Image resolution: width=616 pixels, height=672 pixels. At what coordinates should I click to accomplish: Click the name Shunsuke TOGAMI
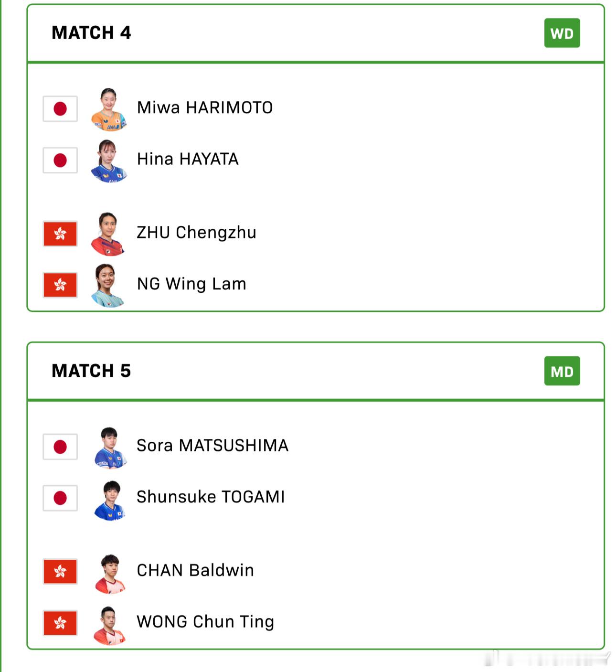(211, 497)
